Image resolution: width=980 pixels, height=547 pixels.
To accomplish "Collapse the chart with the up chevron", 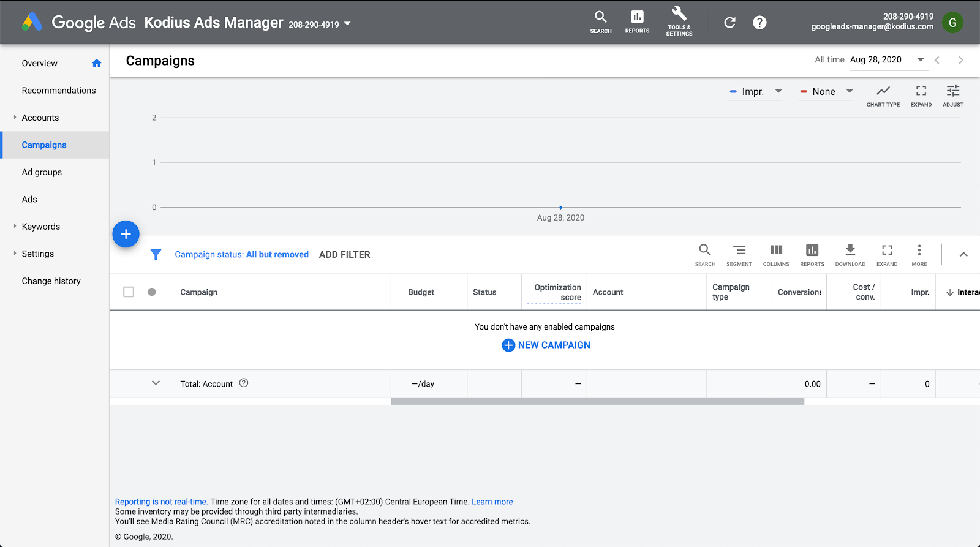I will coord(963,254).
